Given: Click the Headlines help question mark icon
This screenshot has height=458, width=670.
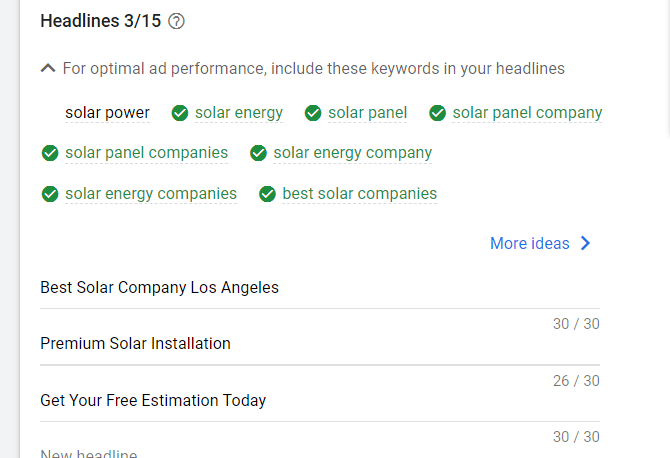Looking at the screenshot, I should [177, 21].
